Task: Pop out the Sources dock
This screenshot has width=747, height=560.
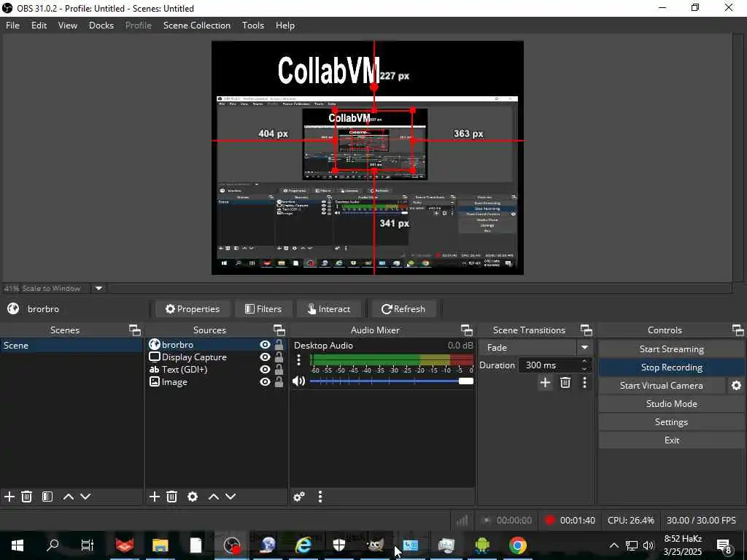Action: (x=279, y=330)
